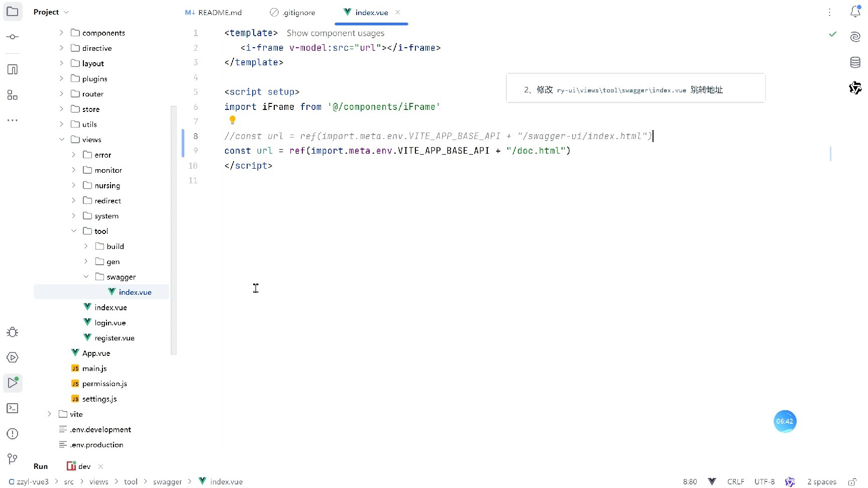
Task: Change 2 spaces indent setting
Action: (x=822, y=481)
